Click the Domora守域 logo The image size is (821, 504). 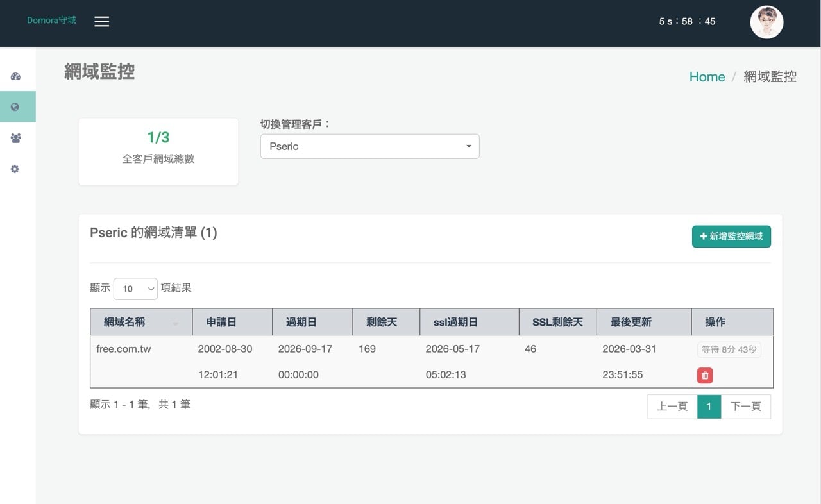point(51,21)
